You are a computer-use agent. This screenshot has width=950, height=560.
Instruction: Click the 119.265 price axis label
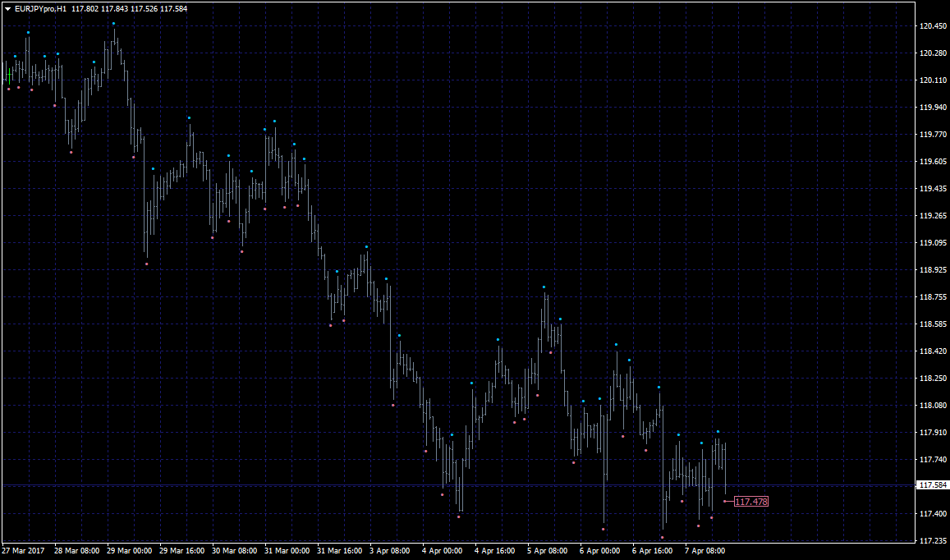(933, 216)
